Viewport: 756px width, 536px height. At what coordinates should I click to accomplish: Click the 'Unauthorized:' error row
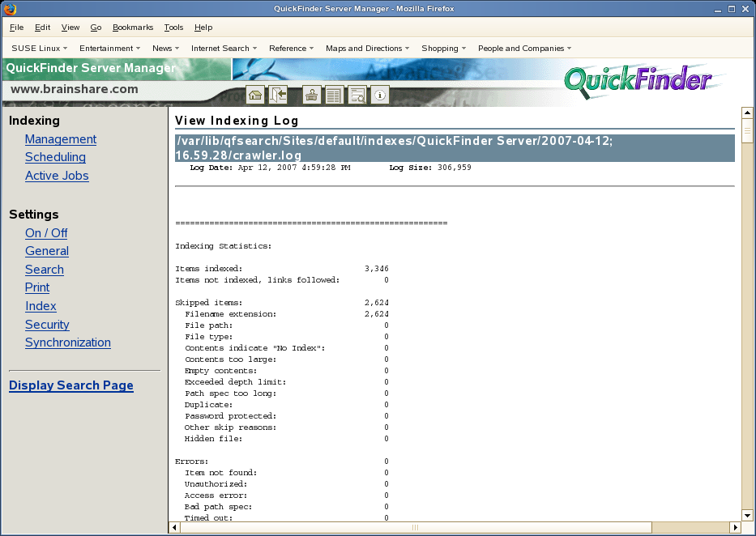287,484
